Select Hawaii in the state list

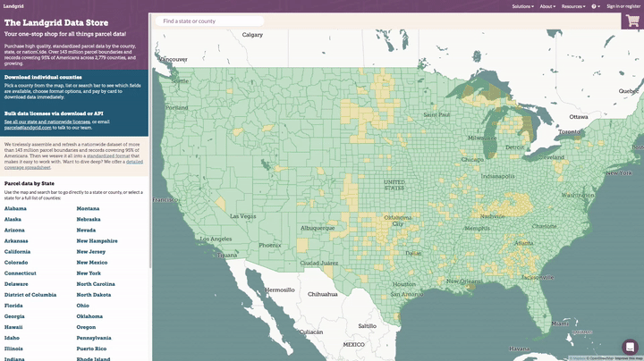point(13,327)
